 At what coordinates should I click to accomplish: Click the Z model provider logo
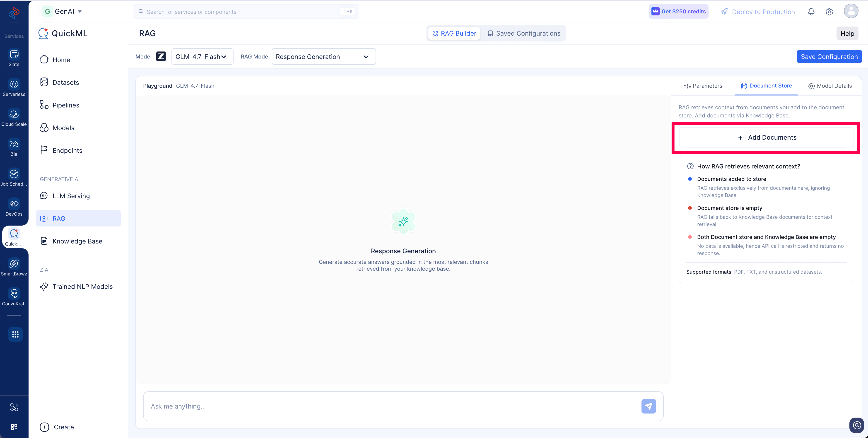click(161, 56)
